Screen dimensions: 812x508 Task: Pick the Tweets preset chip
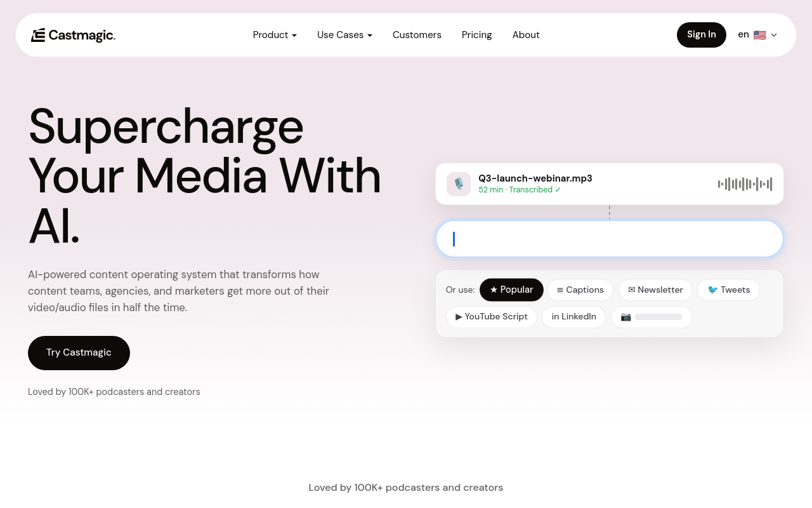tap(728, 290)
